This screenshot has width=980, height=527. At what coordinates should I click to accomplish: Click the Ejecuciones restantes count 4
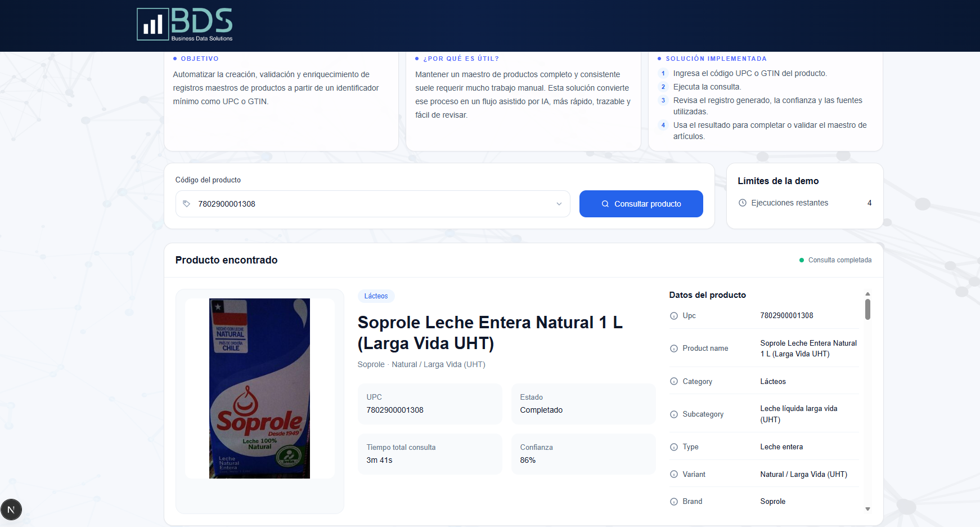pos(869,203)
